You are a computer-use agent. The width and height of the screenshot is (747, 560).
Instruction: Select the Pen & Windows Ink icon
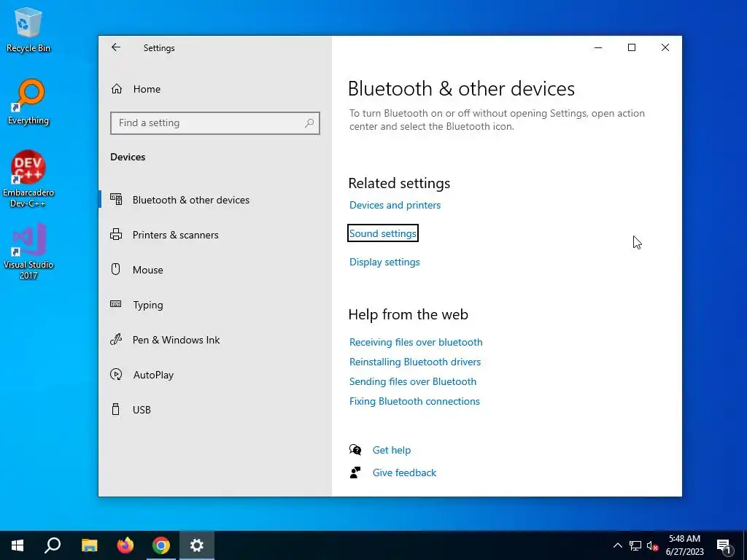coord(116,339)
